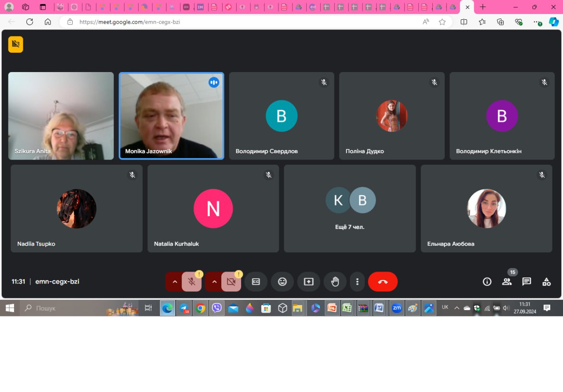Open a new browser tab
563x392 pixels.
click(483, 7)
